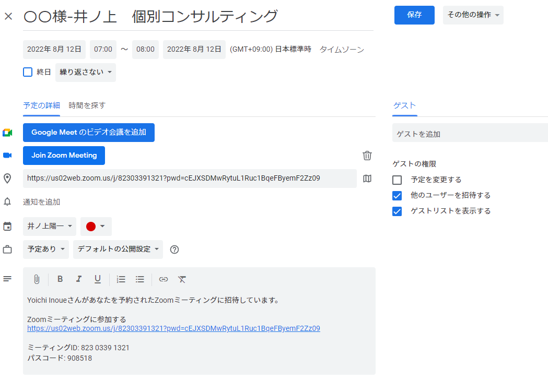Click the 保存 save button
Screen dimensions: 548x392
[414, 15]
